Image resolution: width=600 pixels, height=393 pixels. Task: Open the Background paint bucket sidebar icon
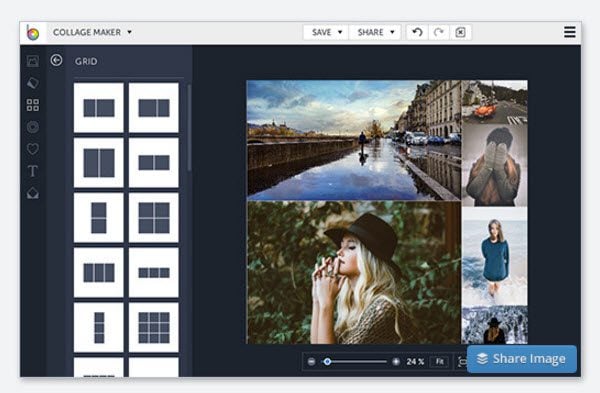pos(33,83)
